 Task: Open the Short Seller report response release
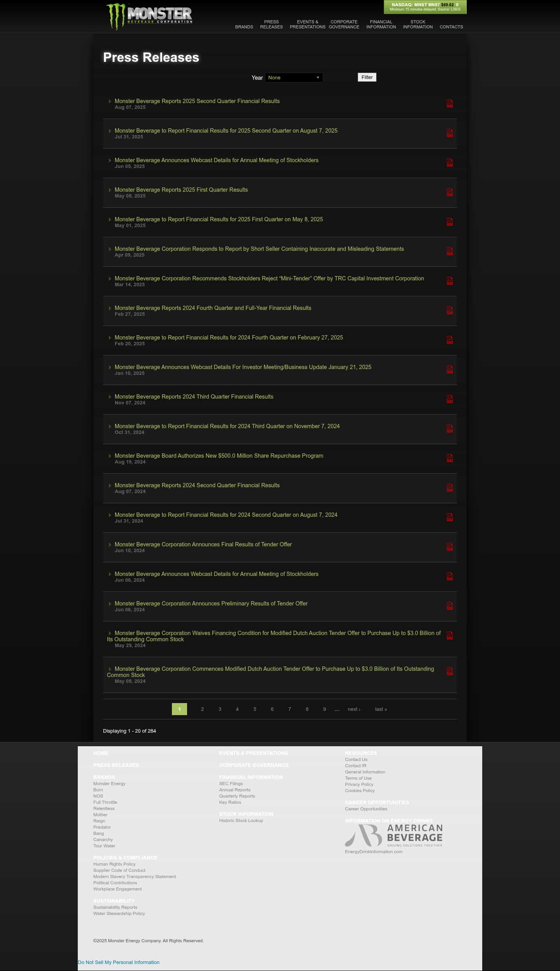click(x=259, y=249)
